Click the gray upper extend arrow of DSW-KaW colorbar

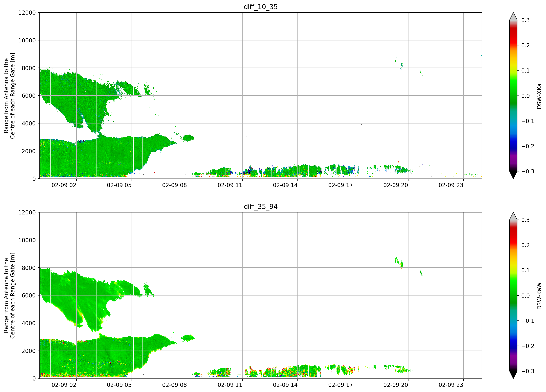click(x=513, y=216)
